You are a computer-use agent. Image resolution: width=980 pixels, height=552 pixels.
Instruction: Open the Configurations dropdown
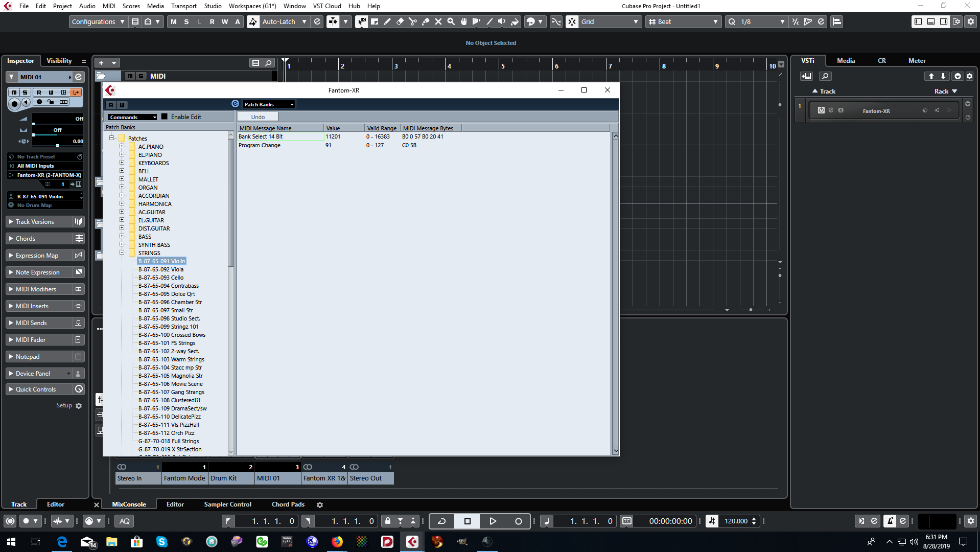(98, 21)
